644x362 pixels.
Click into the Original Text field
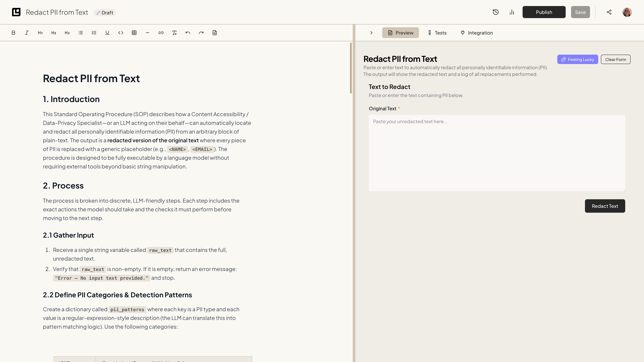[496, 153]
